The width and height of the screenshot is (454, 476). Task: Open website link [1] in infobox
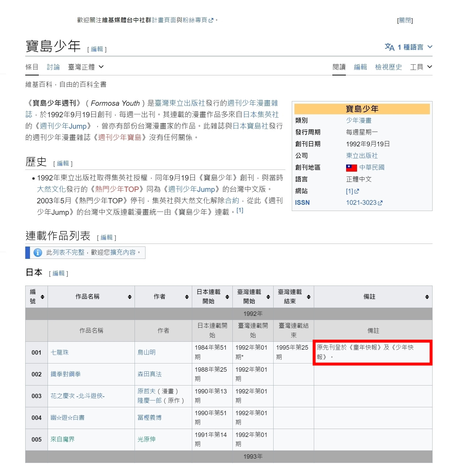point(352,191)
